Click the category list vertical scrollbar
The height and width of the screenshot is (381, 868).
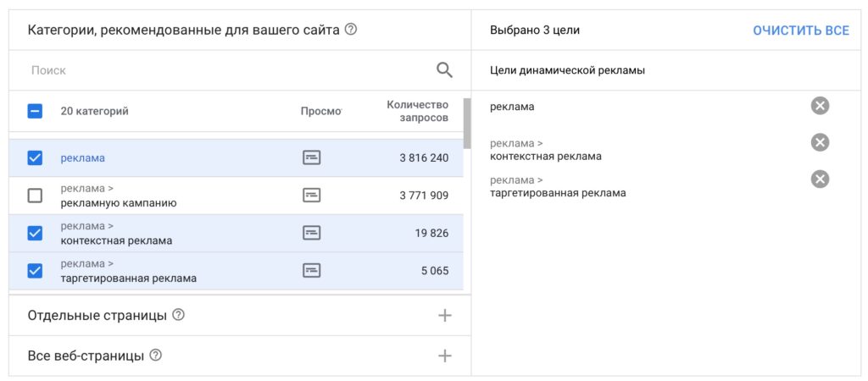tap(467, 124)
